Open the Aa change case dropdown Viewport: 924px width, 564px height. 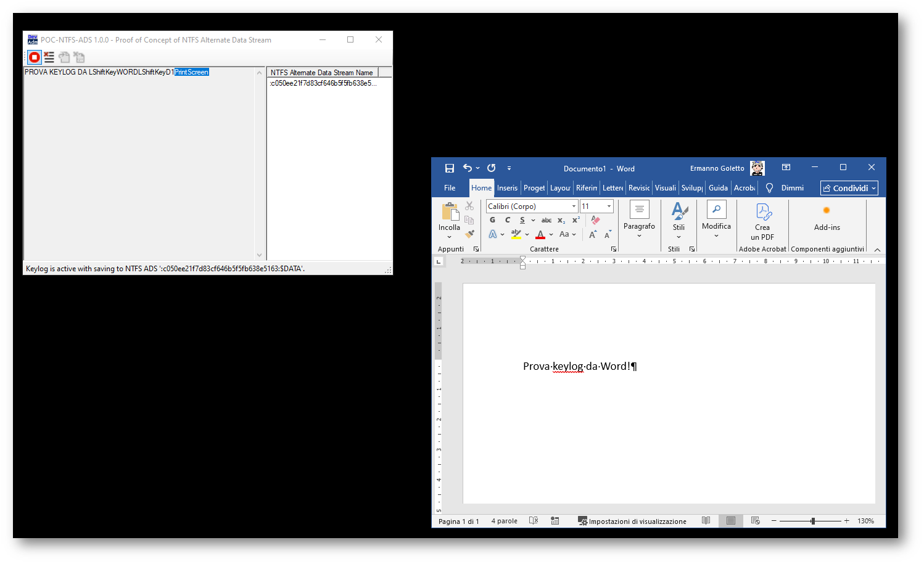point(567,234)
